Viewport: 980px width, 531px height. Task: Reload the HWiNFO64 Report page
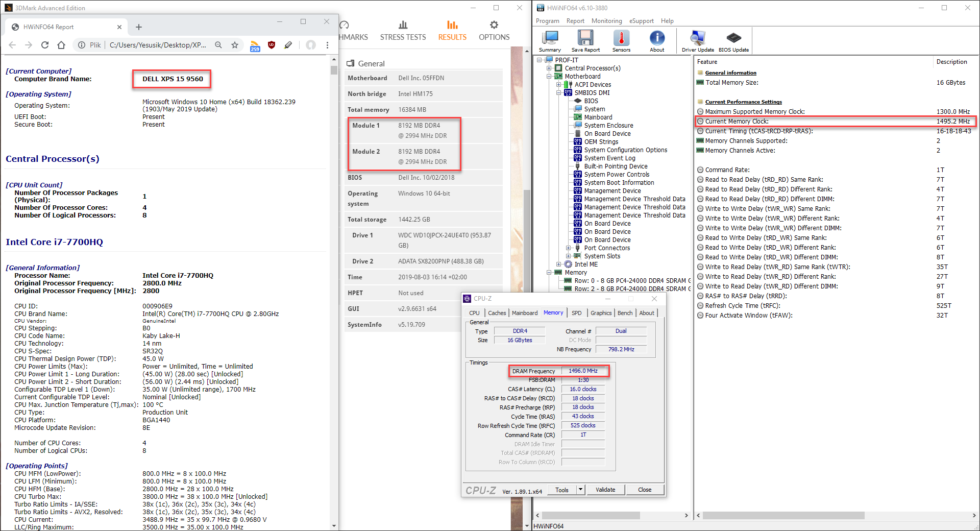point(45,45)
